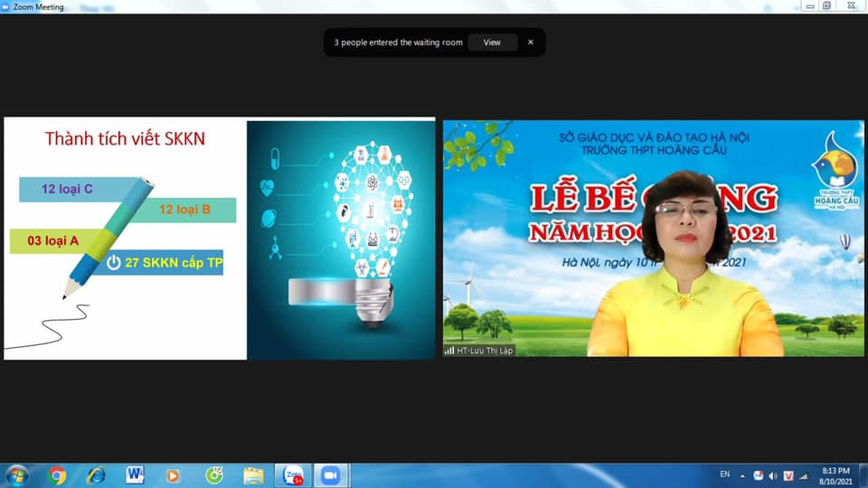Click the Zoom icon in the taskbar
The height and width of the screenshot is (488, 868).
[330, 475]
